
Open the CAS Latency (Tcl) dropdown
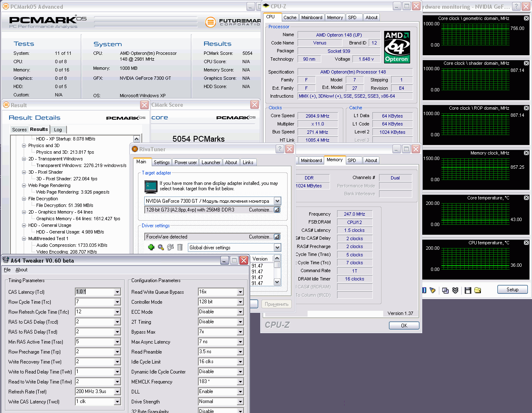117,292
